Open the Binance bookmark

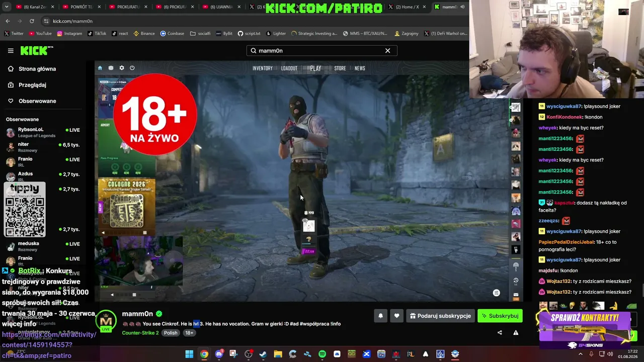coord(144,34)
